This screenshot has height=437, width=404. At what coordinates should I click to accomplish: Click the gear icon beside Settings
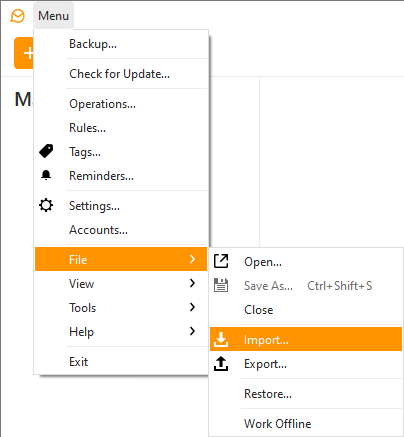(46, 205)
